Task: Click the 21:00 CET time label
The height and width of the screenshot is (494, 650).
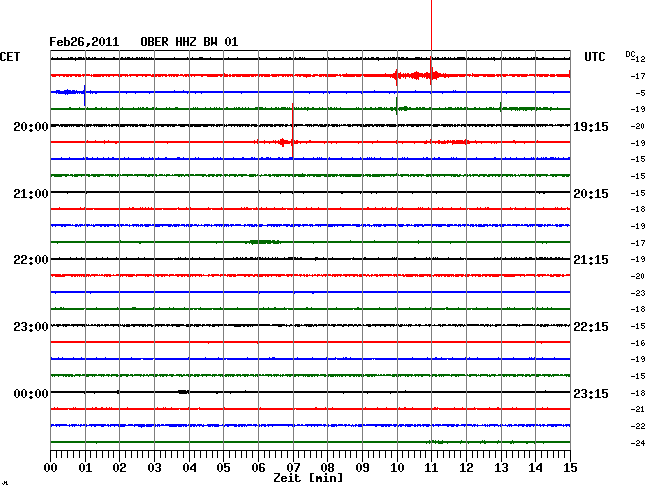Action: [x=31, y=194]
